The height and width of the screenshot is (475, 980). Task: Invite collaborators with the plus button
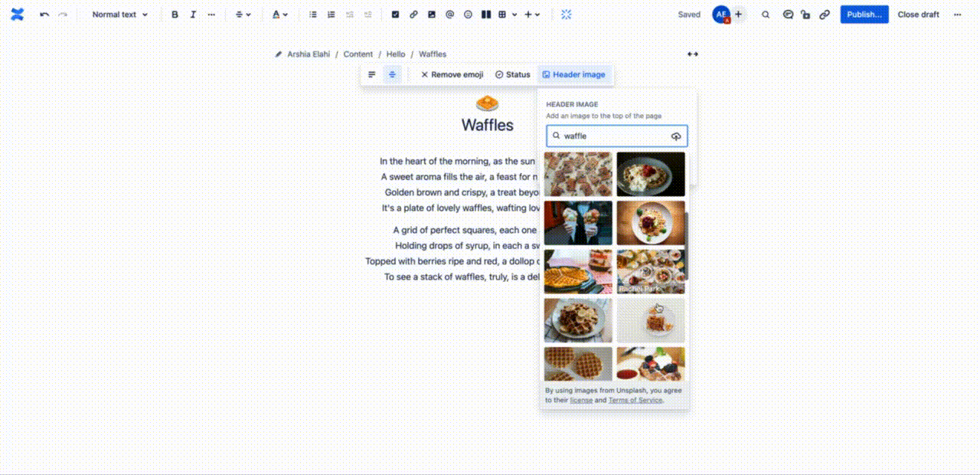point(738,15)
